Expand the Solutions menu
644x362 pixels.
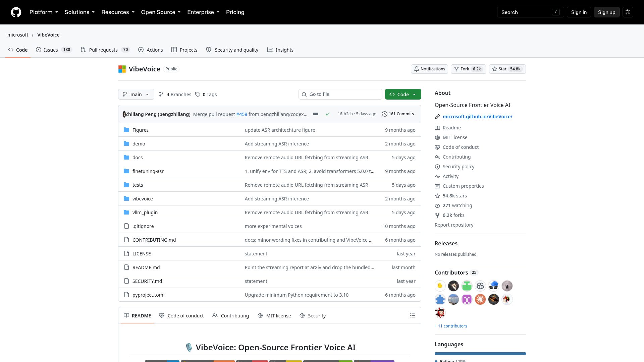pos(79,12)
